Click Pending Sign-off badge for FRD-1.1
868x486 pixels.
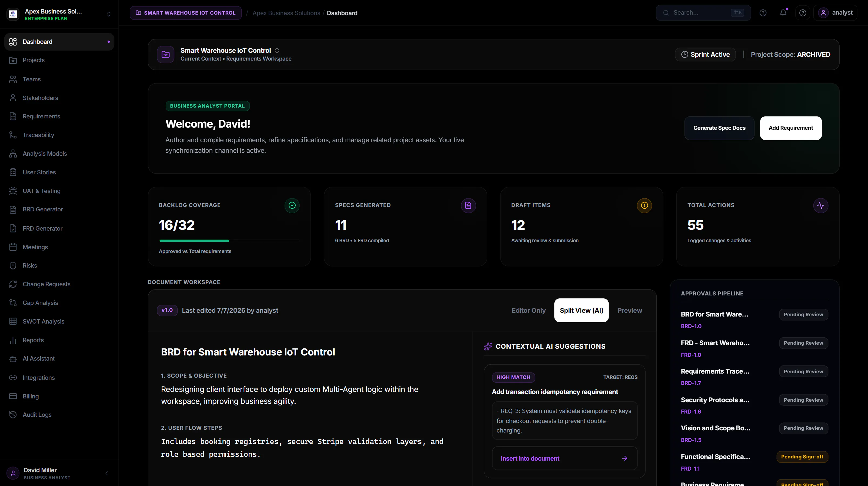click(x=802, y=457)
